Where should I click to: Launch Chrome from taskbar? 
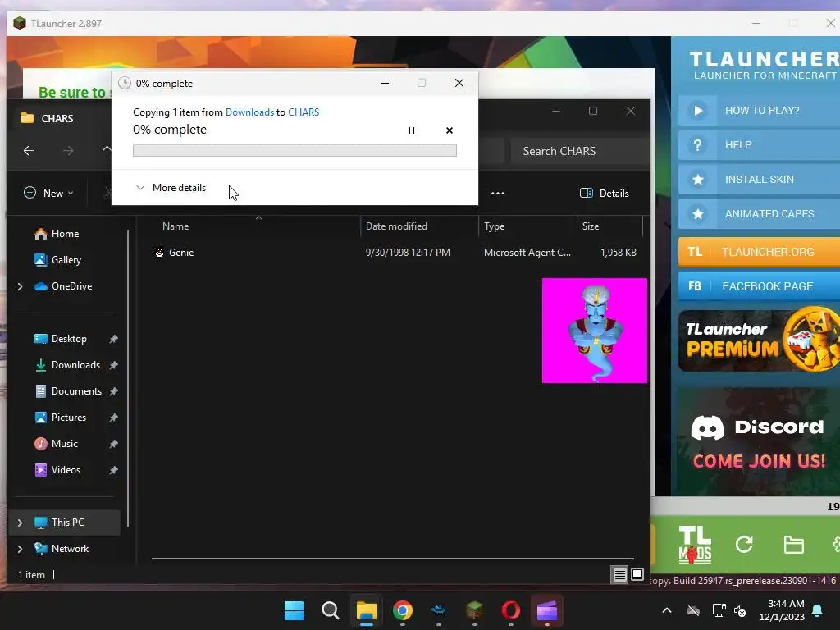coord(402,610)
